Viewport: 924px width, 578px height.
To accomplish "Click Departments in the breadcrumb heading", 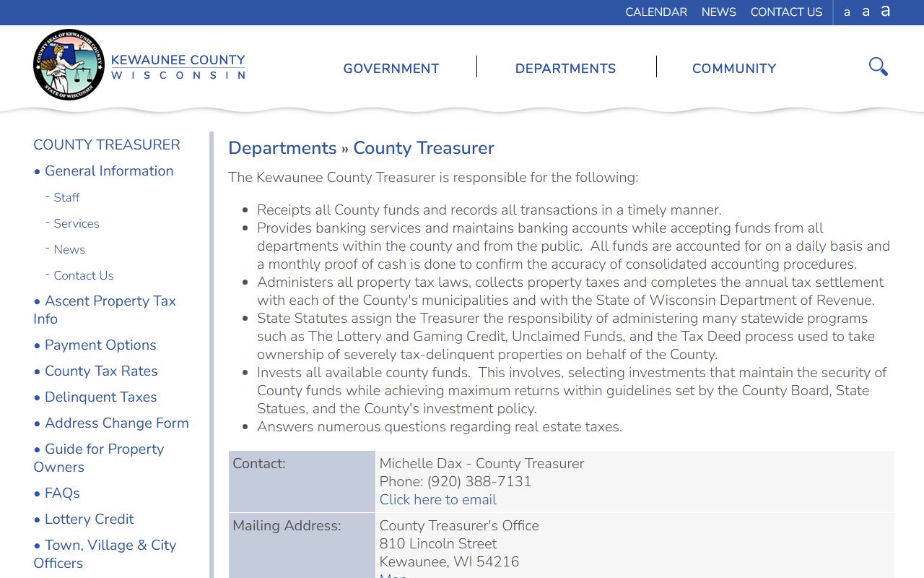I will pyautogui.click(x=282, y=148).
